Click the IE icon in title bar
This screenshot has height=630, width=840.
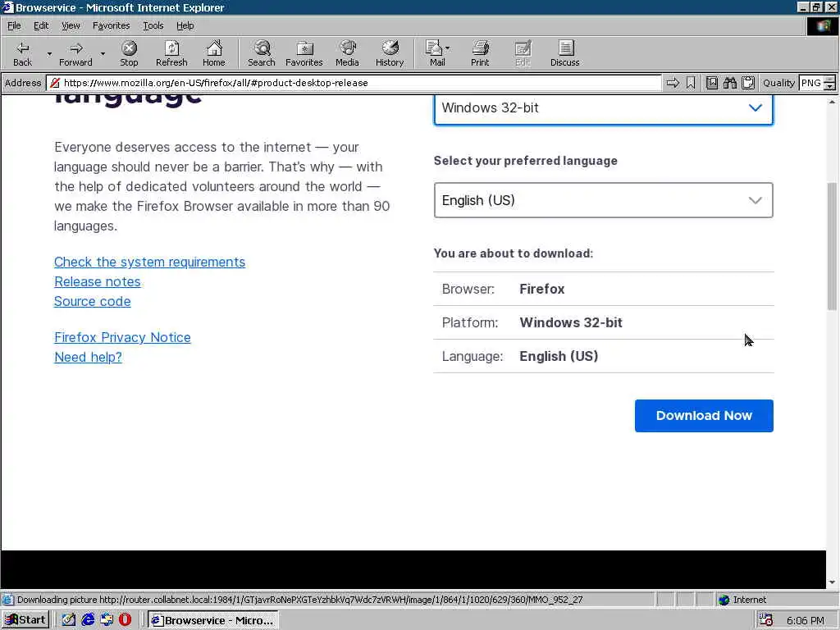[x=7, y=7]
